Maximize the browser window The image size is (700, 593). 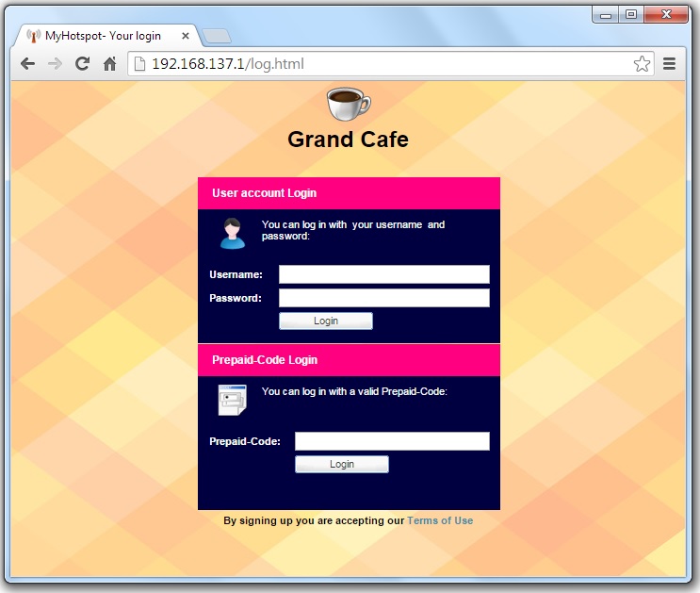coord(631,15)
